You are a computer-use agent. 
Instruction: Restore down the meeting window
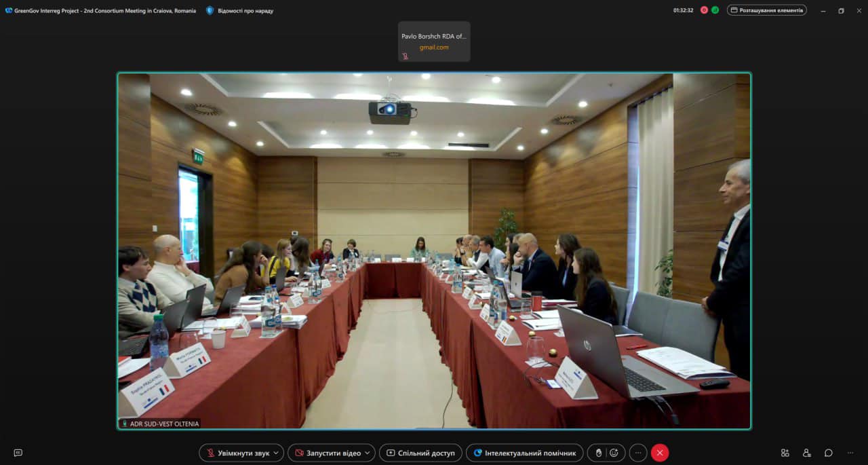tap(841, 10)
